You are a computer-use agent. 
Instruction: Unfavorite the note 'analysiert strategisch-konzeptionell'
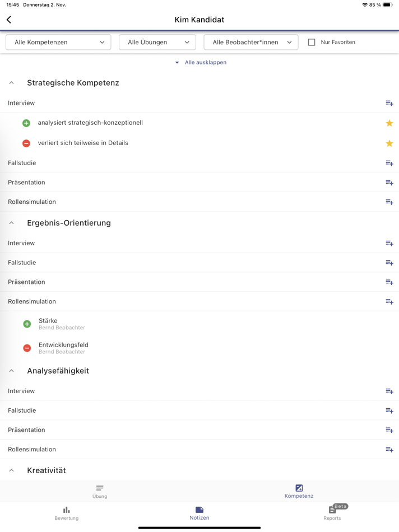click(389, 123)
